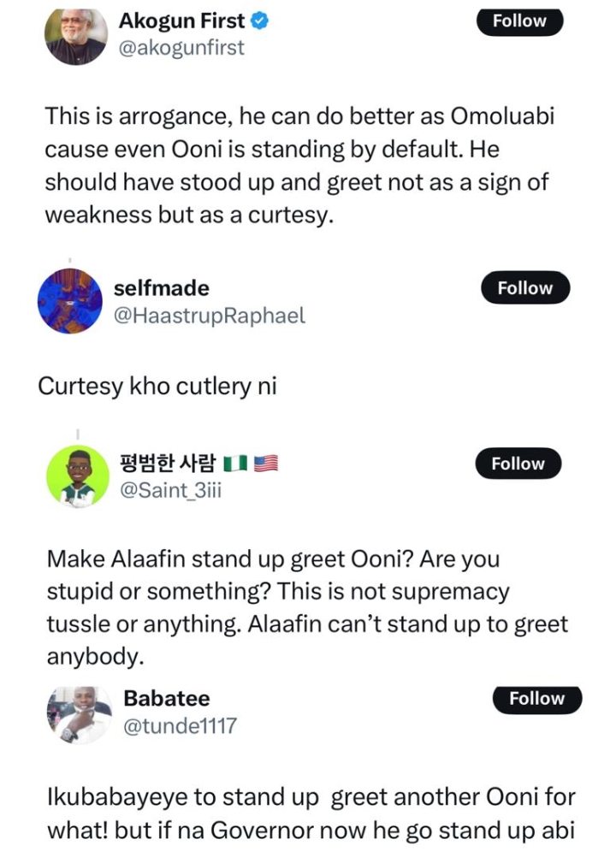
Task: Open the "Curtesy kho cutlery ni" reply
Action: [x=157, y=387]
